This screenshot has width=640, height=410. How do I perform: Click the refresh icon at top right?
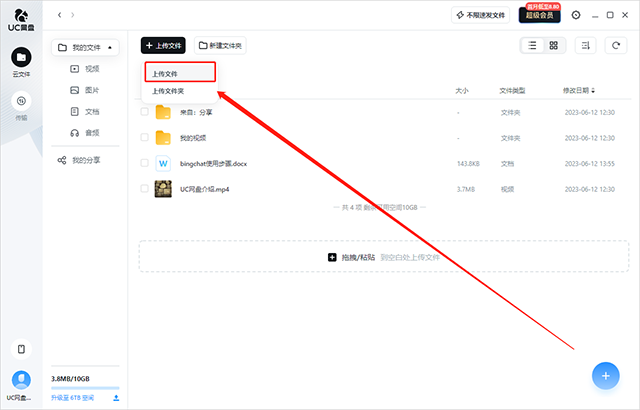click(615, 45)
